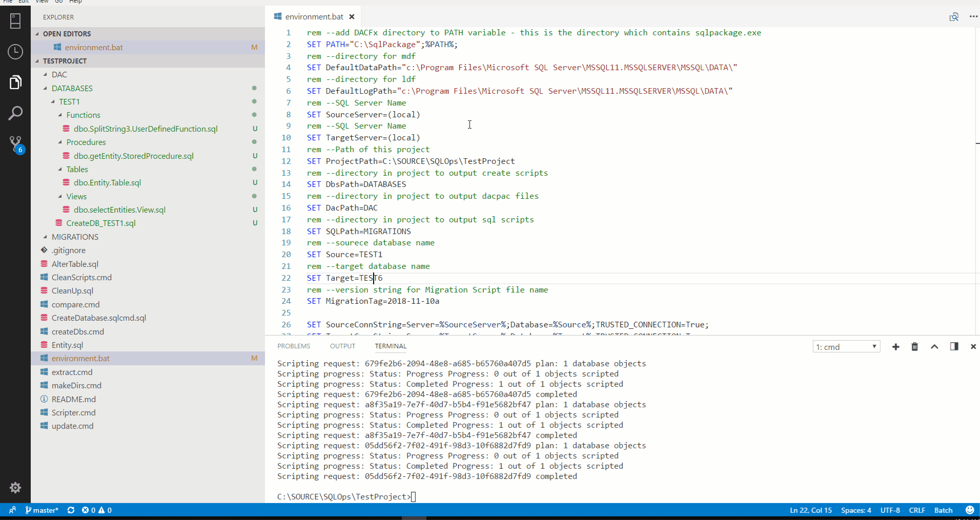
Task: Click Ln 22, Col 15 status item
Action: [811, 510]
